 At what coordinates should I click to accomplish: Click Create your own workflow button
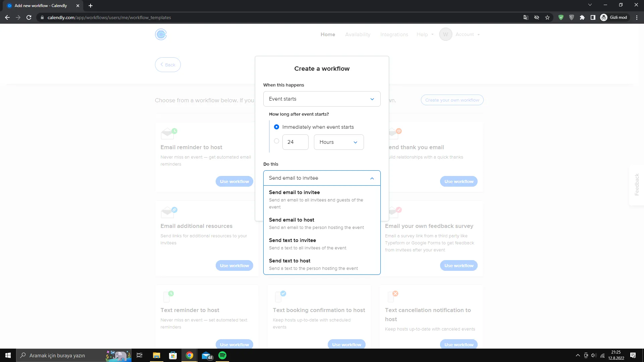[452, 100]
